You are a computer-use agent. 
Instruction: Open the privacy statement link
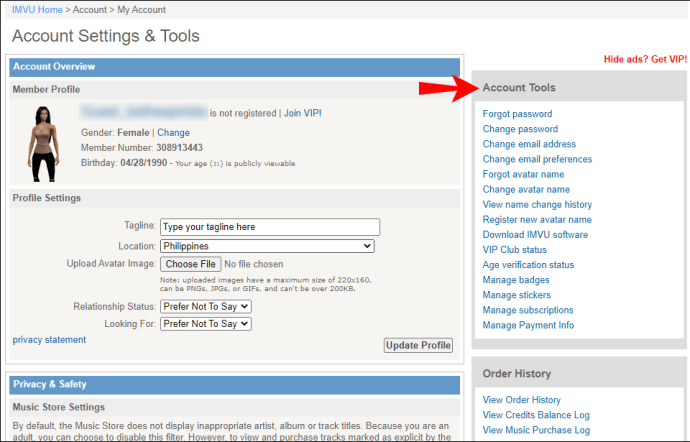coord(49,340)
